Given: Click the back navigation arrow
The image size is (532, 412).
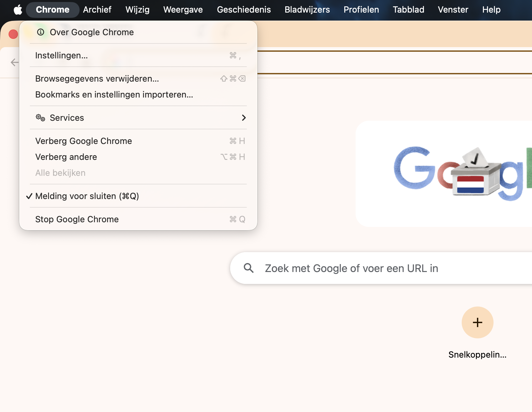Looking at the screenshot, I should (14, 62).
